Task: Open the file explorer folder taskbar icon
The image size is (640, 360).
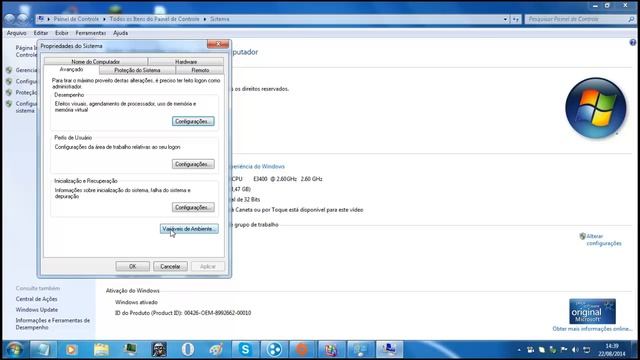Action: (101, 349)
